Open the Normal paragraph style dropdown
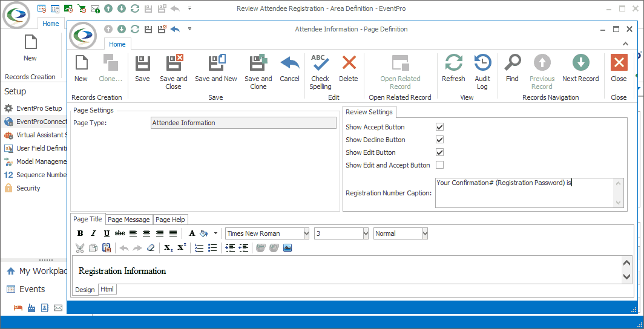This screenshot has width=644, height=329. [425, 233]
